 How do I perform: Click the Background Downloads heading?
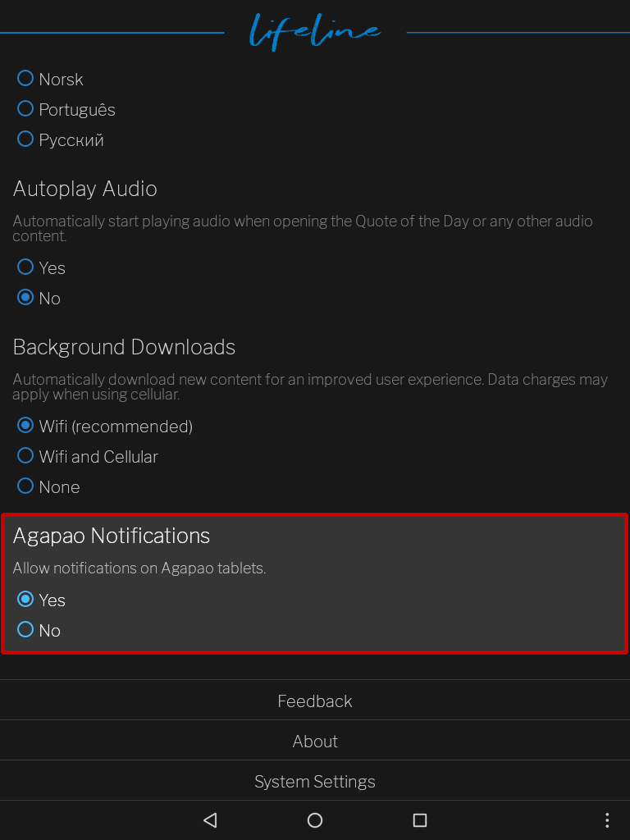click(x=125, y=347)
